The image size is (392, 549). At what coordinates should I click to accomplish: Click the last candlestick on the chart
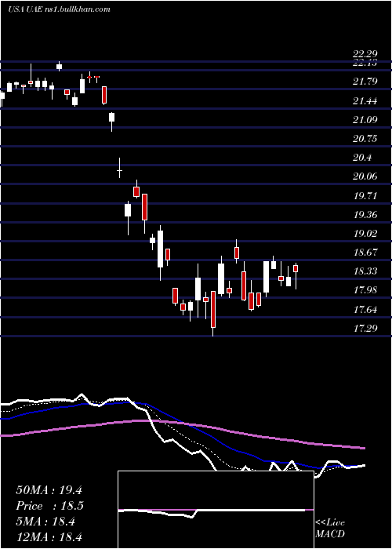point(296,276)
